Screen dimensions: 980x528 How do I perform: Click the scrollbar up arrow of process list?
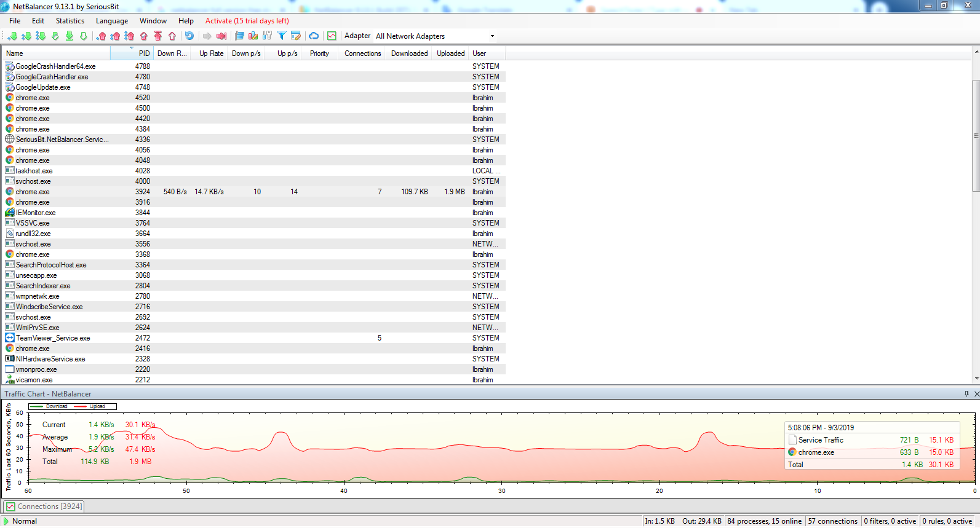point(976,52)
